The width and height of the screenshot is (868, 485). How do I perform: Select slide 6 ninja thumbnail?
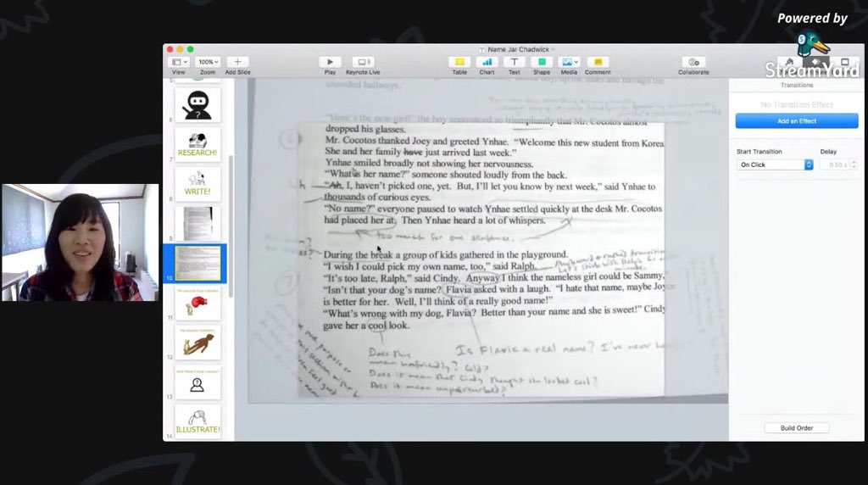point(198,104)
